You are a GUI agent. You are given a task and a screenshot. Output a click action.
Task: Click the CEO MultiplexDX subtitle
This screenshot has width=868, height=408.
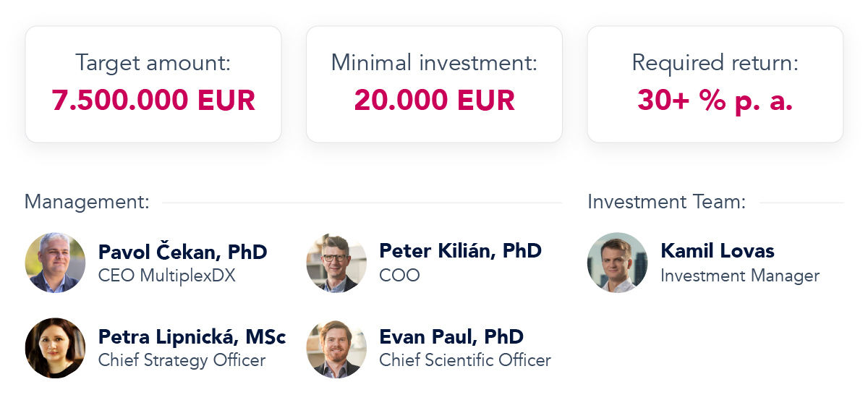166,276
